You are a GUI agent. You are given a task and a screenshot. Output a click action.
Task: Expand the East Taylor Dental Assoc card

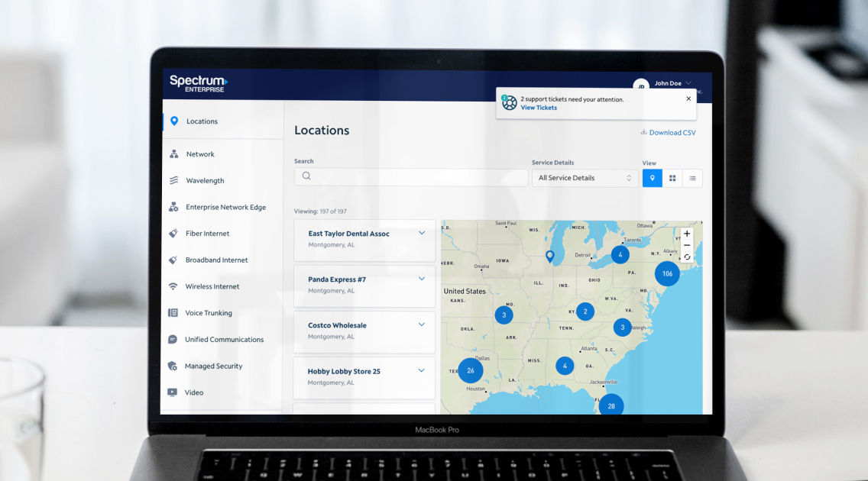pyautogui.click(x=421, y=234)
